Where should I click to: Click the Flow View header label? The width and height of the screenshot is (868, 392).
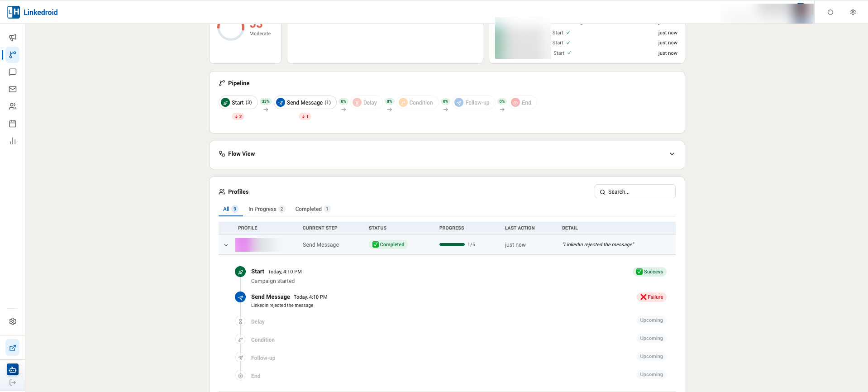(241, 154)
